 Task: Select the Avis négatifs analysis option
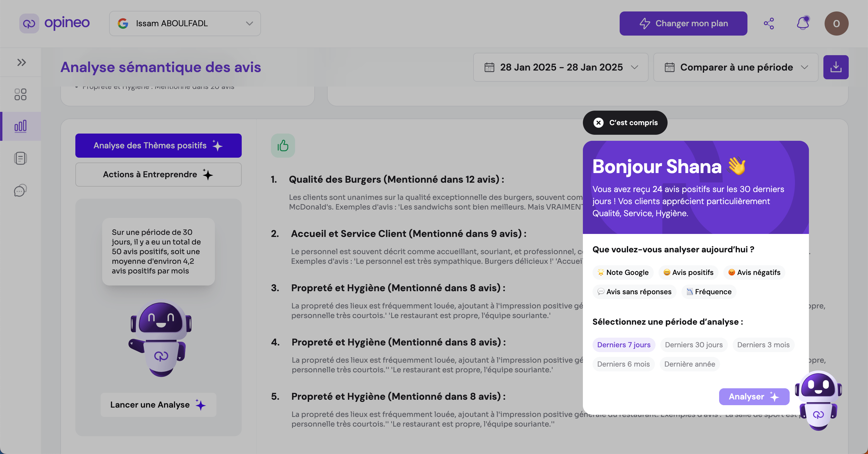pos(754,272)
